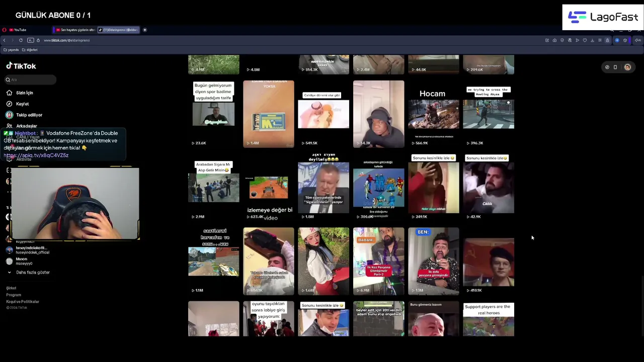
Task: Expand the Daha fazla göster list
Action: (29, 273)
